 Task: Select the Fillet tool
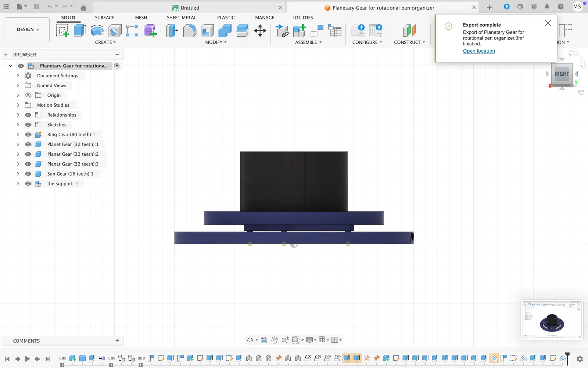(x=189, y=31)
